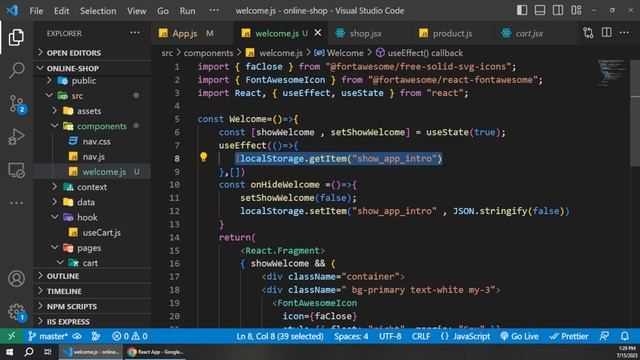
Task: Open Windows Search on taskbar
Action: pos(29,352)
